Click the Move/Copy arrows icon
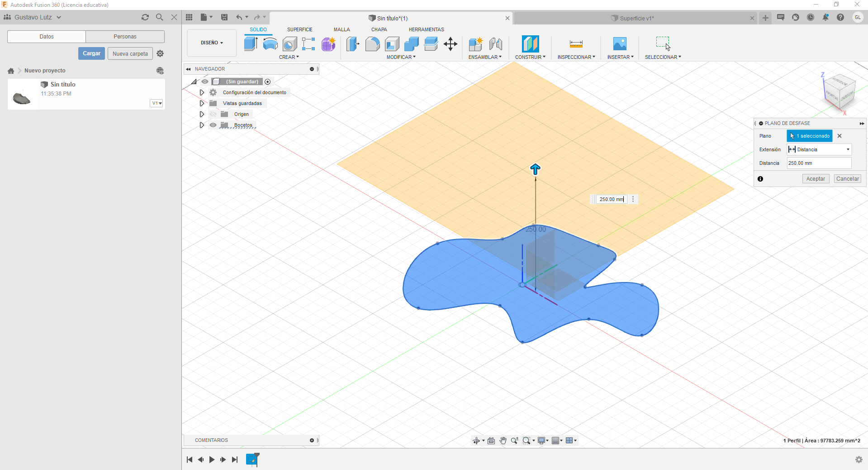 (451, 44)
